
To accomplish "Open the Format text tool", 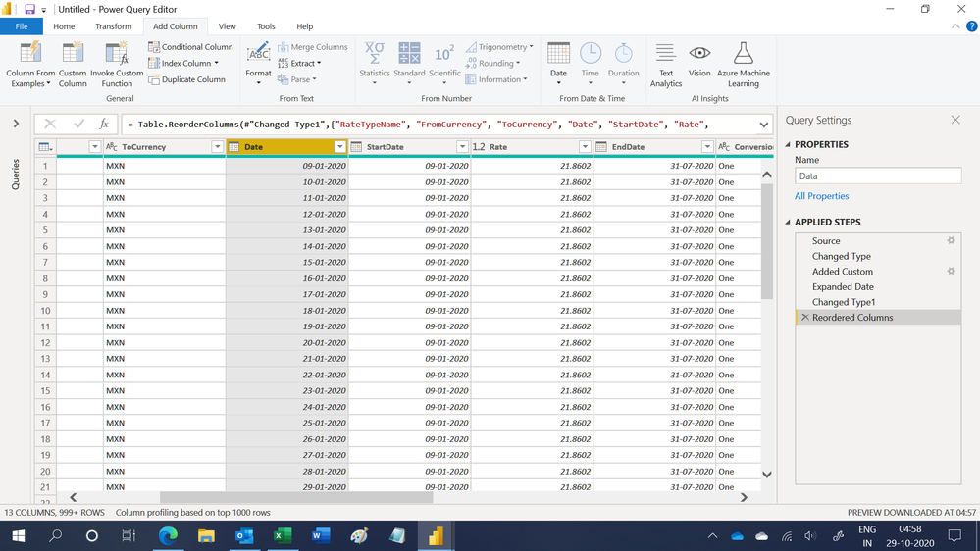I will click(258, 63).
